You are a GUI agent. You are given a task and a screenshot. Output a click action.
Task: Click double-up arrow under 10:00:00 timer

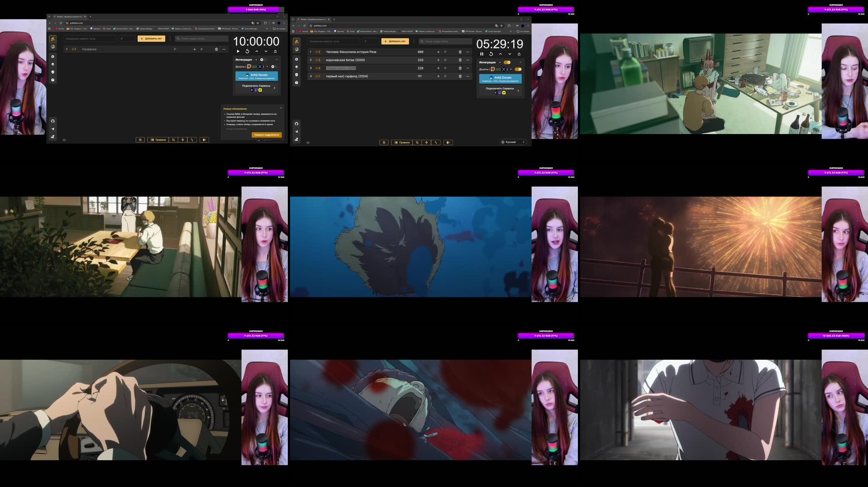pyautogui.click(x=275, y=51)
